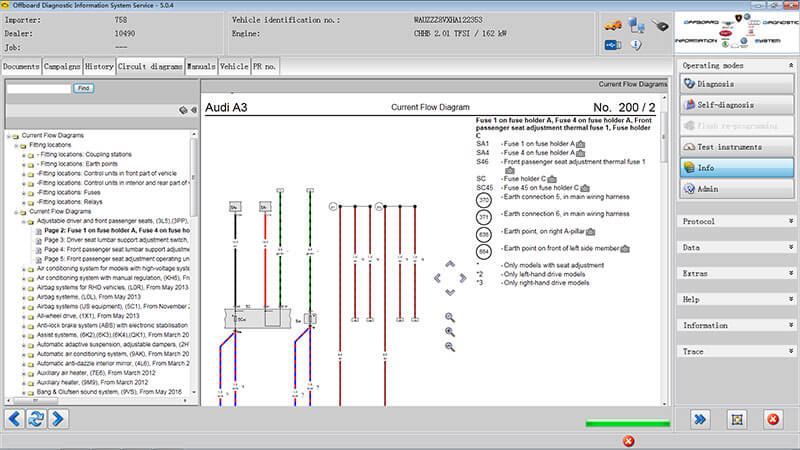Select the Circuit diagrams tab
The height and width of the screenshot is (450, 800).
(x=150, y=67)
